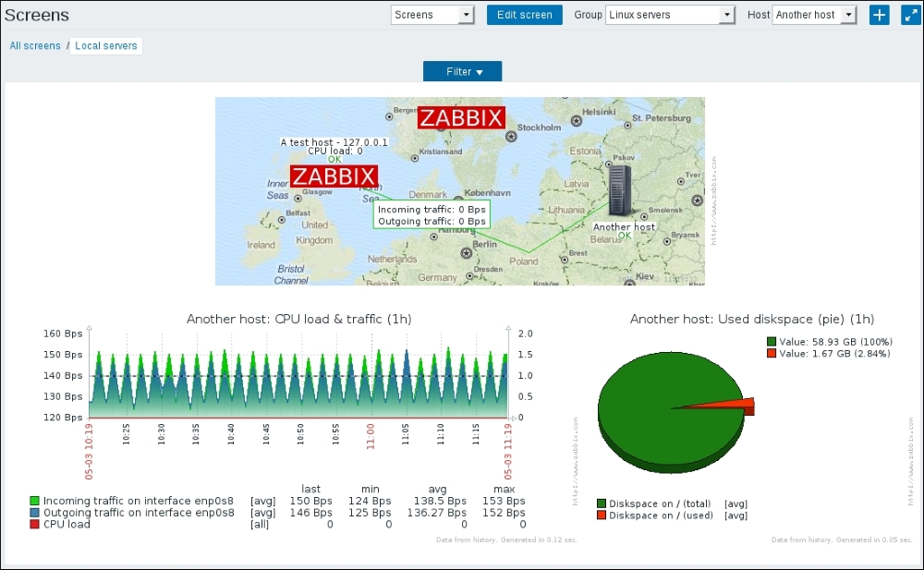Click the blue Outgoing traffic legend square
Image resolution: width=924 pixels, height=570 pixels.
tap(35, 512)
